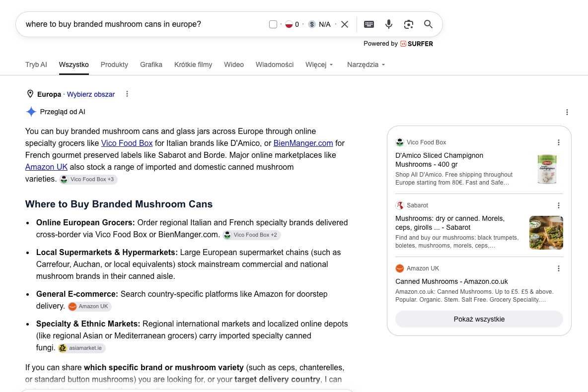
Task: Tick the checkbox in the search bar
Action: tap(273, 24)
